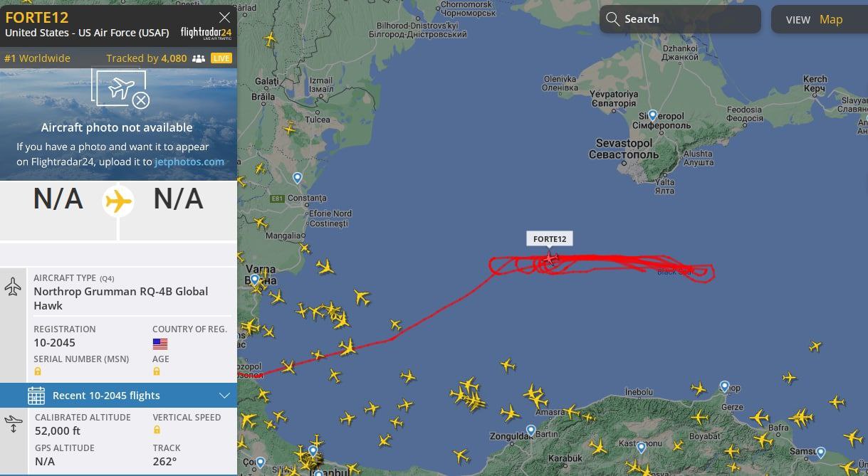This screenshot has width=868, height=476.
Task: Click the search magnifier icon
Action: click(x=612, y=19)
